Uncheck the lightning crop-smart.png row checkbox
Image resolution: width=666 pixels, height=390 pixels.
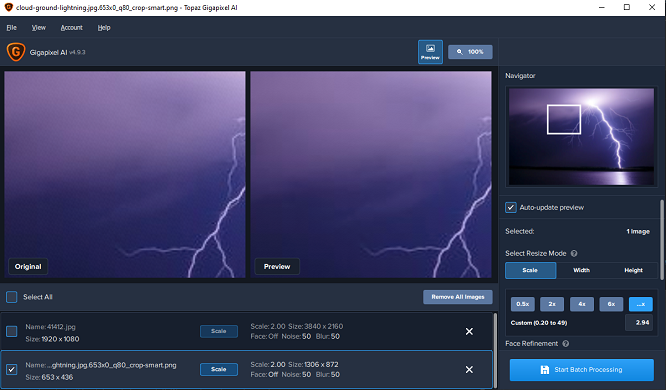[11, 369]
